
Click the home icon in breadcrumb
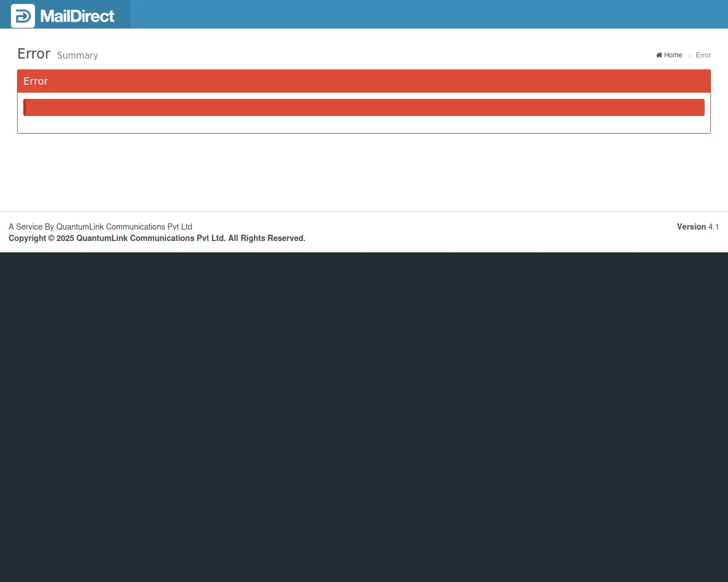(659, 55)
